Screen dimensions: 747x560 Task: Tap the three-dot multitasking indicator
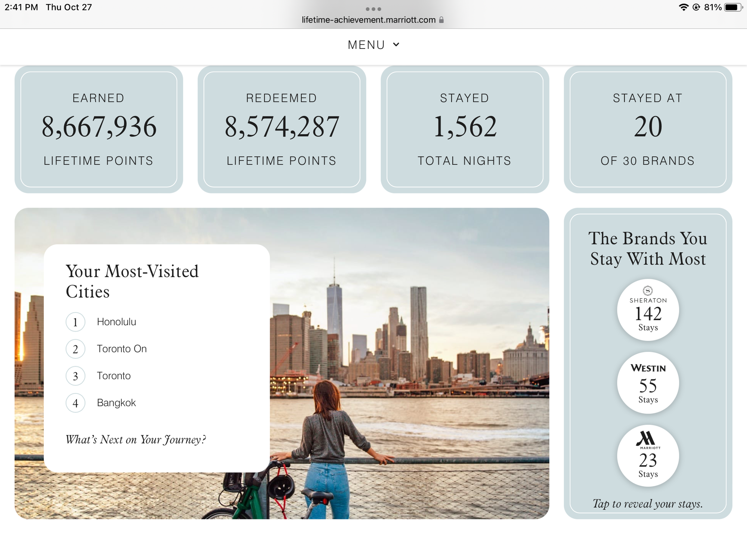[373, 9]
